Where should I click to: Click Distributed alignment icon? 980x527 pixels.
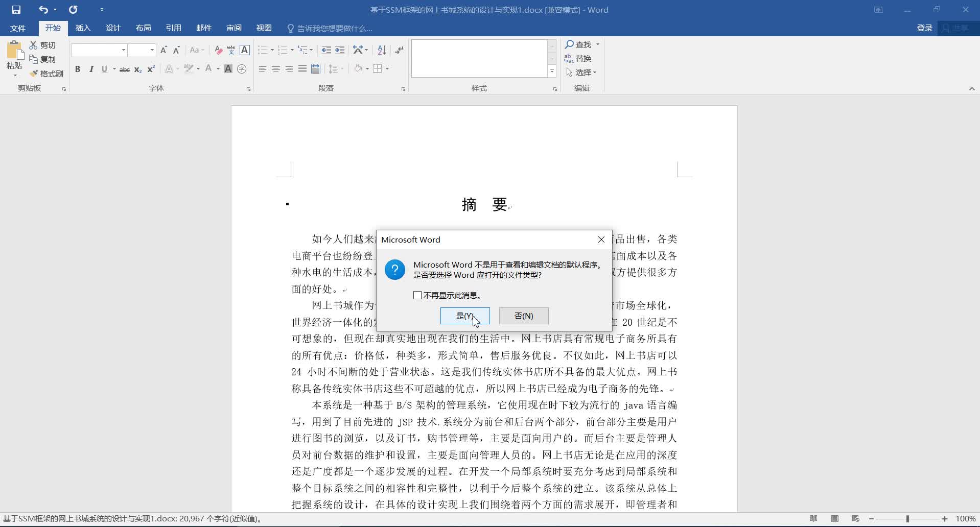pos(316,69)
